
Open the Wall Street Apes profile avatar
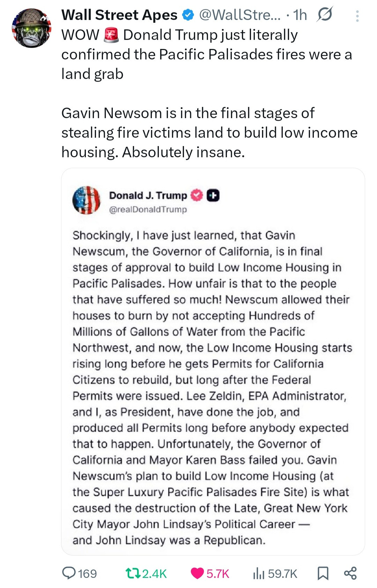point(32,28)
